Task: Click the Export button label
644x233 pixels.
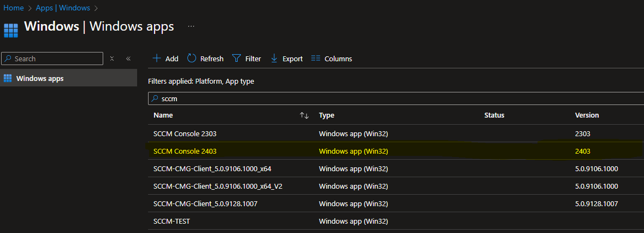Action: coord(292,59)
